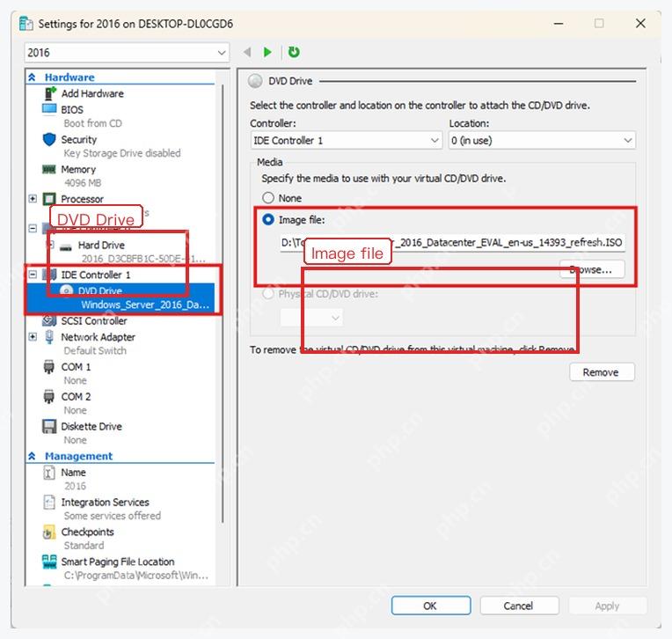This screenshot has height=639, width=672.
Task: Select the Hard Drive tree item
Action: [101, 246]
